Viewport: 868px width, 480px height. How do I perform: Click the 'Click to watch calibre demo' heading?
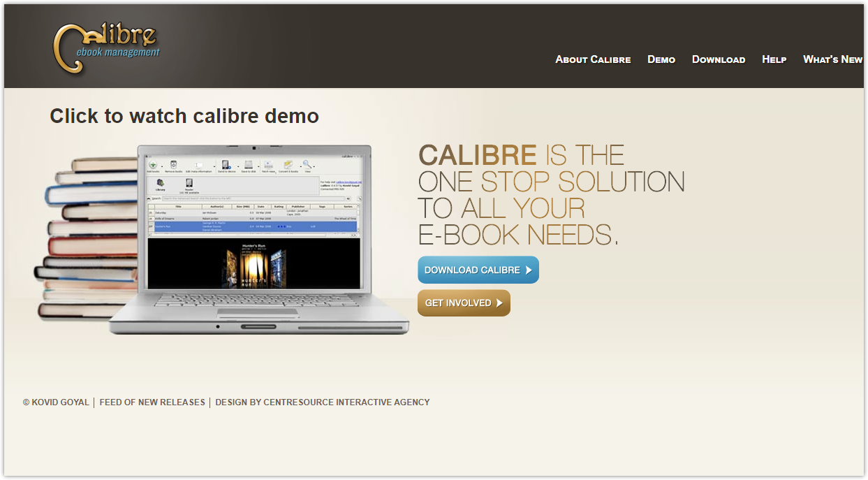184,116
